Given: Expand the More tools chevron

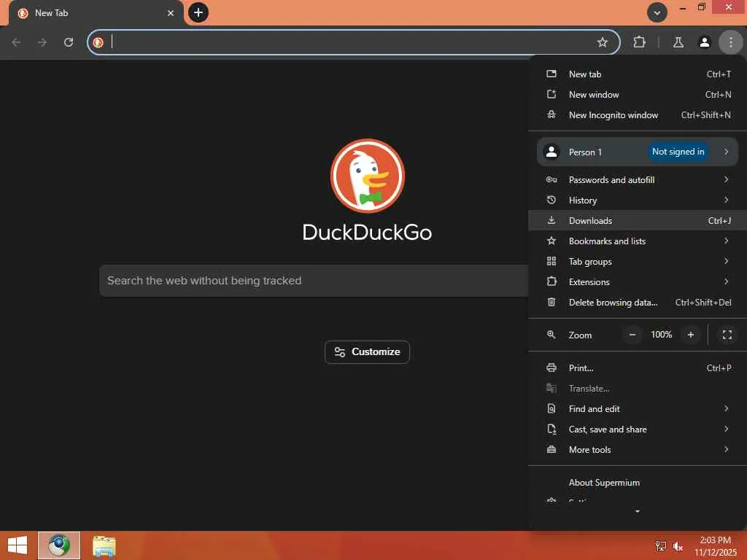Looking at the screenshot, I should (x=726, y=449).
